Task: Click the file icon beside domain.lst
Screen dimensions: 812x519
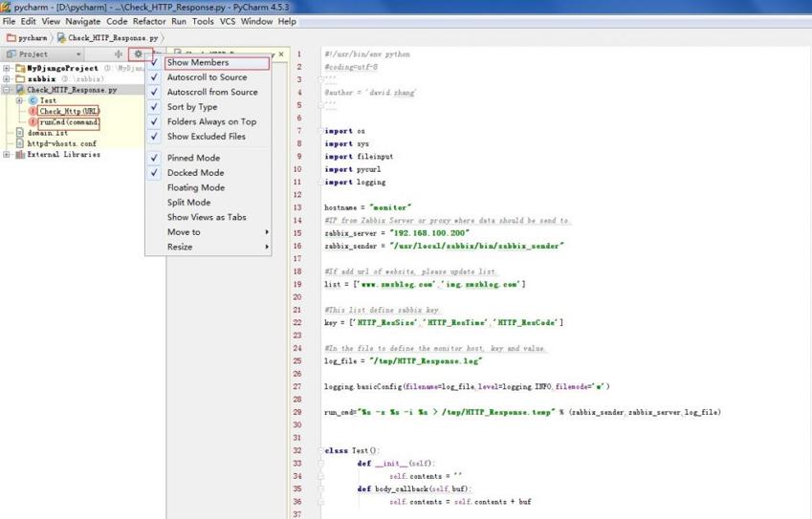Action: click(x=20, y=133)
